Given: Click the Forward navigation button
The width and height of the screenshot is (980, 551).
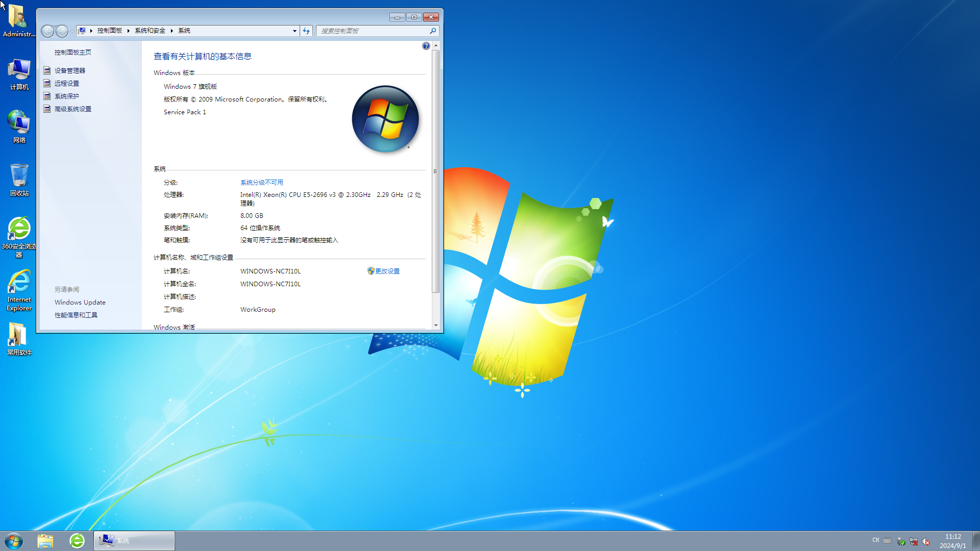Looking at the screenshot, I should pyautogui.click(x=62, y=31).
